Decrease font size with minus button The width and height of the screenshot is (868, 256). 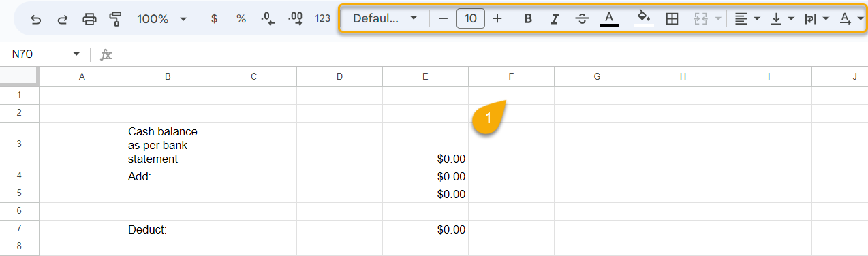pyautogui.click(x=444, y=19)
